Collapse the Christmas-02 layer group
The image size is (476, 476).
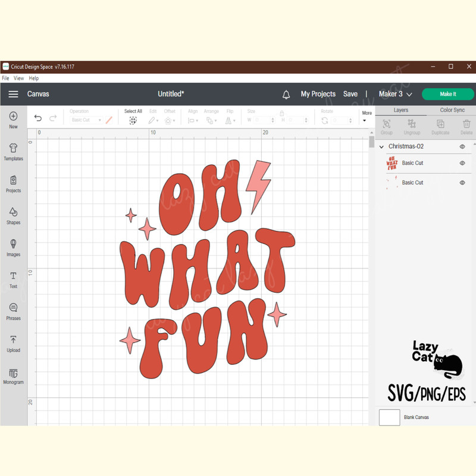pyautogui.click(x=381, y=146)
